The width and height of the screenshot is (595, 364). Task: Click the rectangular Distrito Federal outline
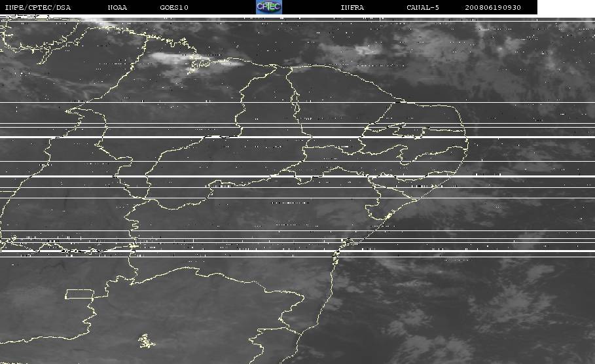(80, 294)
